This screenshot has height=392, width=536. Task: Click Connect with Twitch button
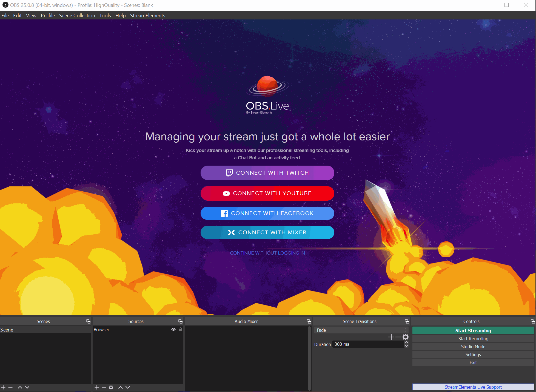click(x=267, y=173)
